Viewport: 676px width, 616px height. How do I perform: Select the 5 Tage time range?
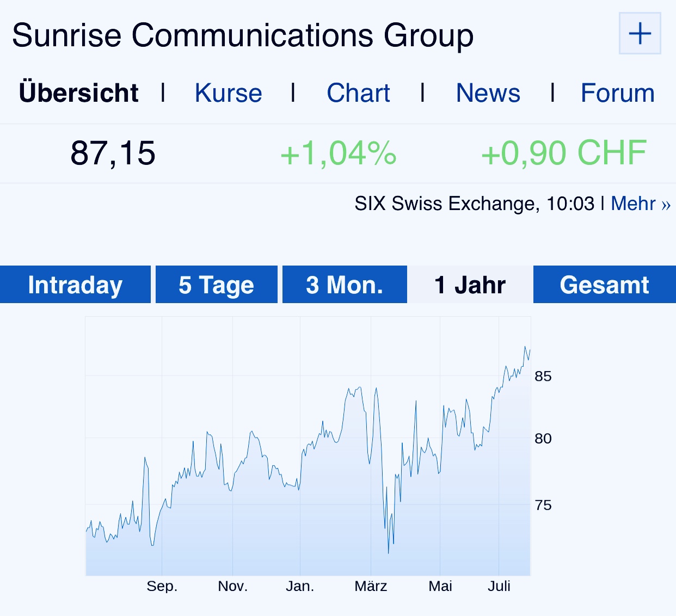click(x=216, y=285)
